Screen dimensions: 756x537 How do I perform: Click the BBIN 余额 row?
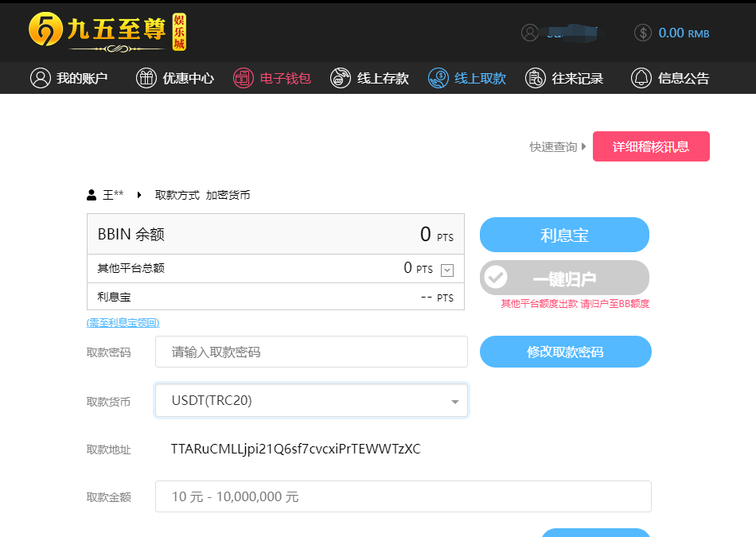point(276,234)
